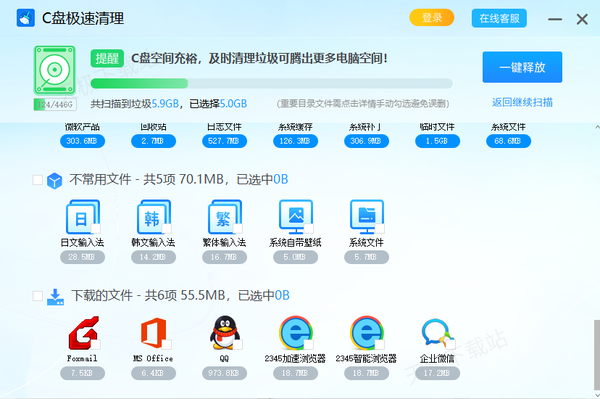Screen dimensions: 600x399
Task: Click the C盘极速清理 app logo icon
Action: (26, 18)
